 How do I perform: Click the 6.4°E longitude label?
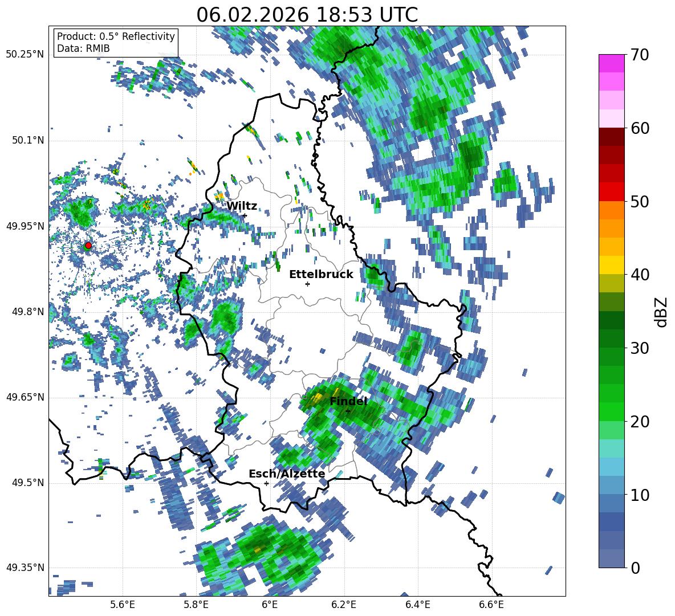417,605
